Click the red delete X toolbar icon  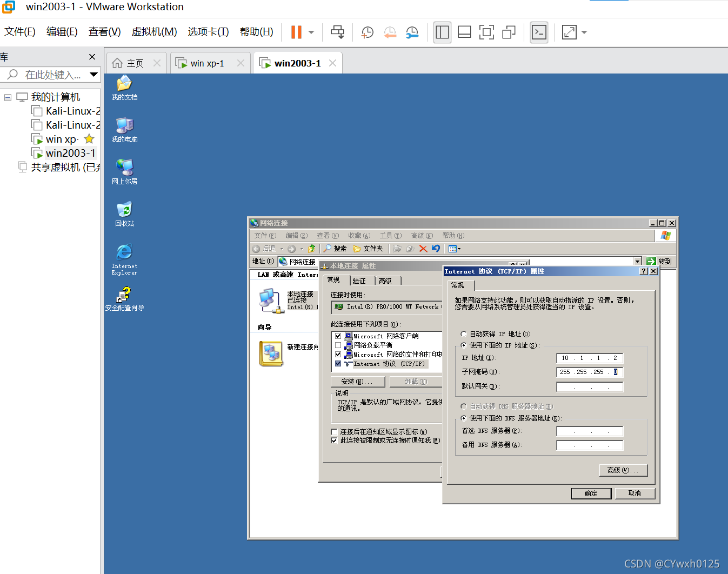pyautogui.click(x=423, y=249)
